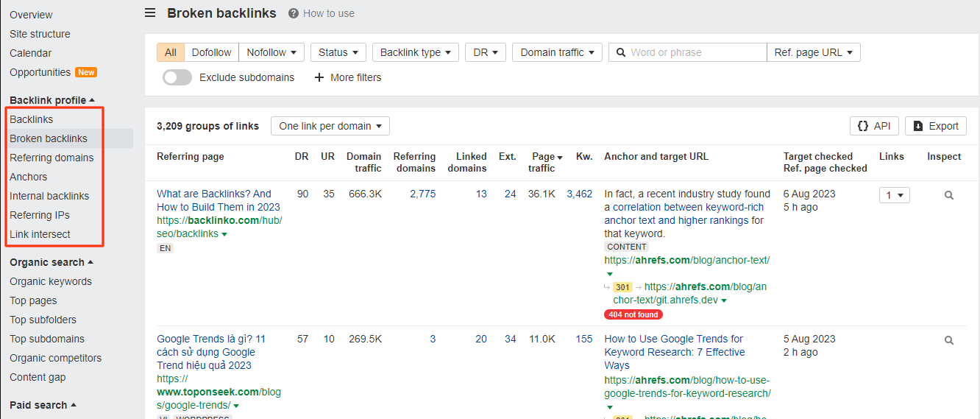This screenshot has width=980, height=419.
Task: Go to Anchors report
Action: click(29, 177)
